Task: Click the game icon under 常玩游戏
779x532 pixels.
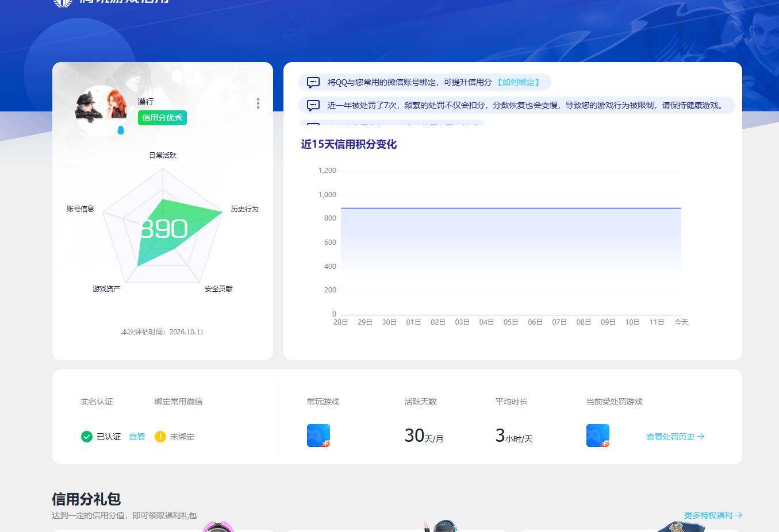Action: point(318,435)
